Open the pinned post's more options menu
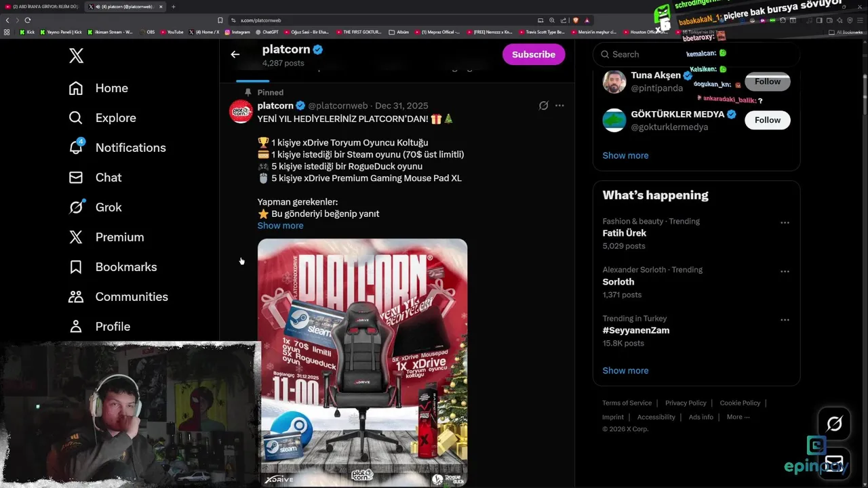 559,106
